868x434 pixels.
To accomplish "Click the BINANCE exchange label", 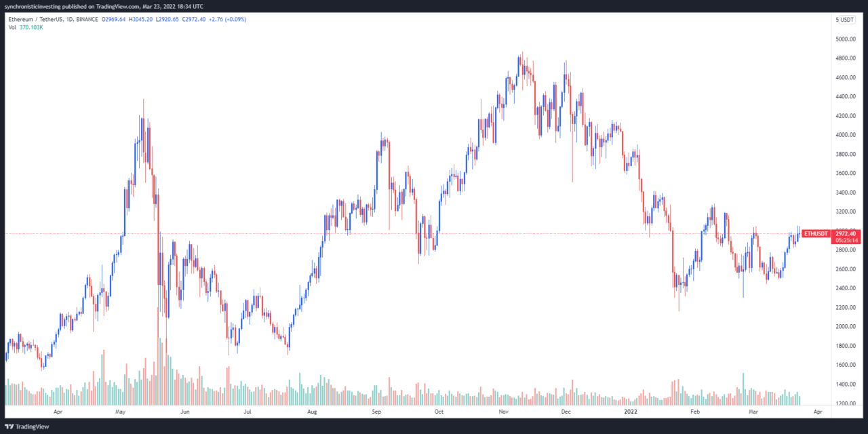I will 88,20.
